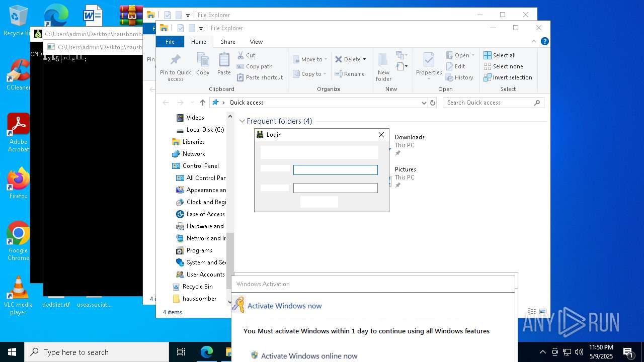
Task: Open Microsoft Edge from taskbar
Action: [207, 352]
